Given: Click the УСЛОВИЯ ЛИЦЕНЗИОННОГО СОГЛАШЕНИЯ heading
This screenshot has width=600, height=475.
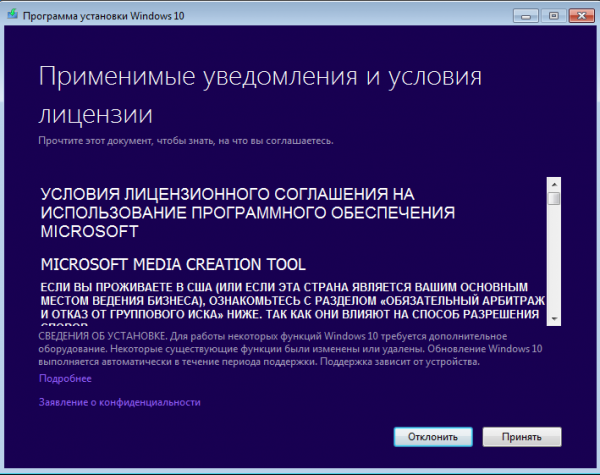Looking at the screenshot, I should pos(248,212).
